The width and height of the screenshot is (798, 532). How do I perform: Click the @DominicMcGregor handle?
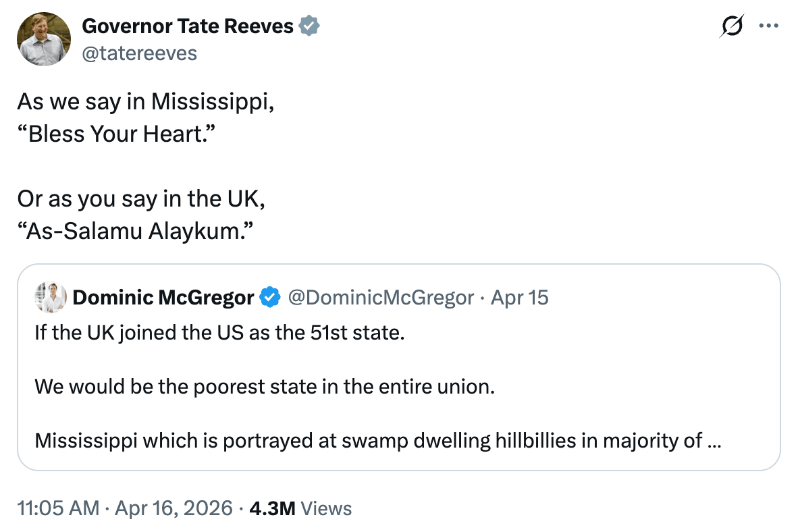[381, 297]
